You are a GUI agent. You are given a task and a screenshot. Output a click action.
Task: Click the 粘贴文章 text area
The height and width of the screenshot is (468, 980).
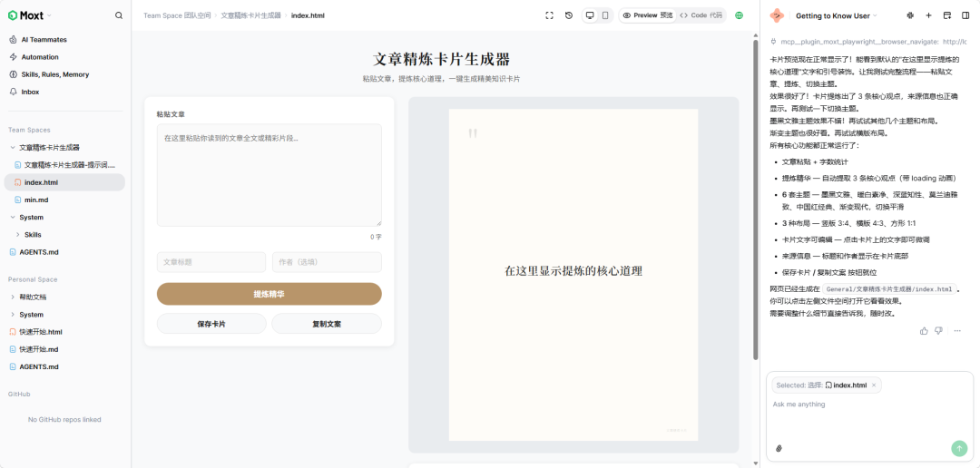(269, 175)
